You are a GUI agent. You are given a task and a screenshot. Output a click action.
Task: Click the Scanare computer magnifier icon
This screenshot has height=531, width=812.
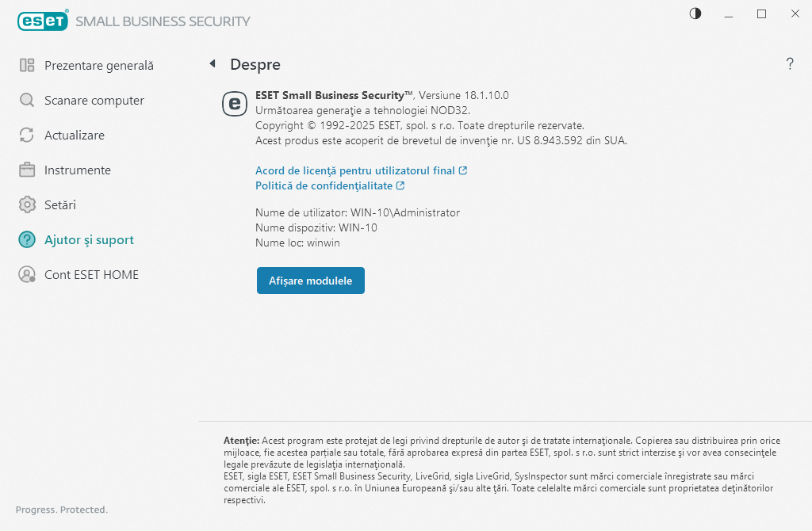pos(27,100)
